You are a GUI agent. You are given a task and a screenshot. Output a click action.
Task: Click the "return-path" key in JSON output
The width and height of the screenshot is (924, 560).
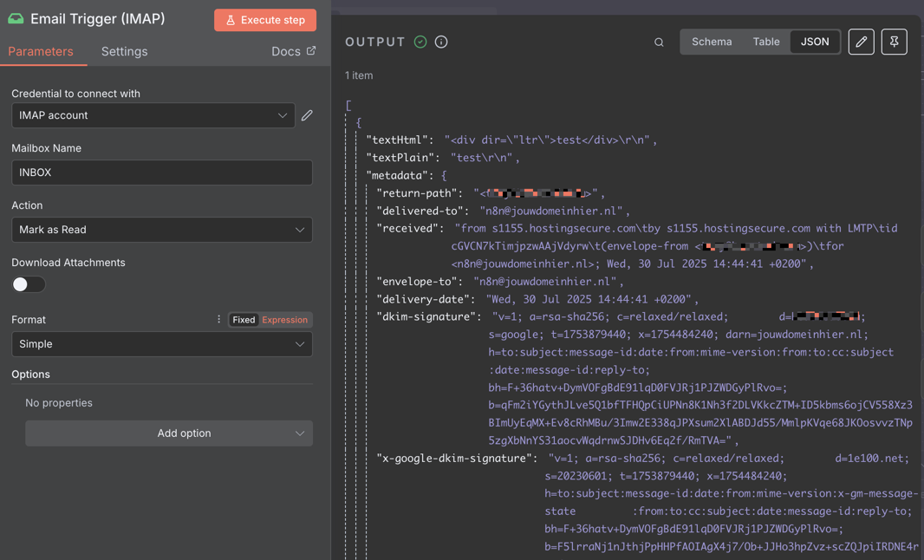click(x=417, y=192)
